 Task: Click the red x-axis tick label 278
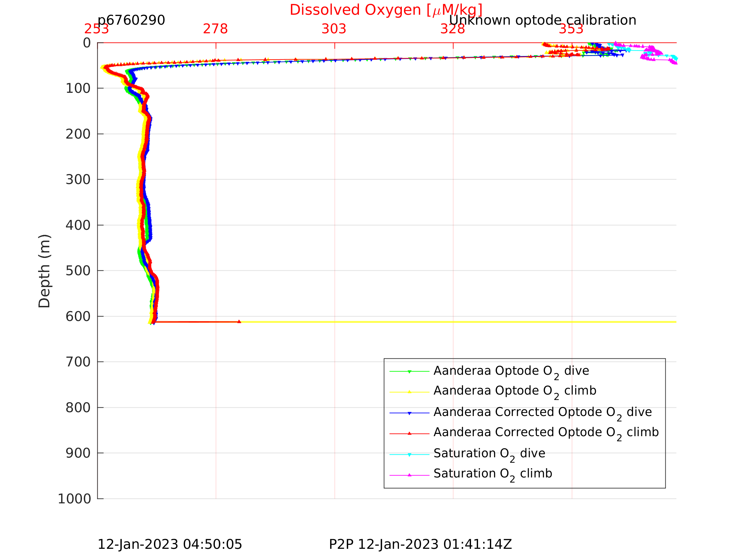(215, 29)
